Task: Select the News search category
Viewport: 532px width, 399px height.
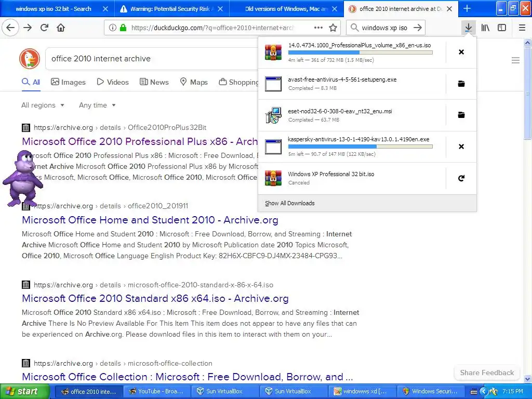Action: pyautogui.click(x=154, y=82)
